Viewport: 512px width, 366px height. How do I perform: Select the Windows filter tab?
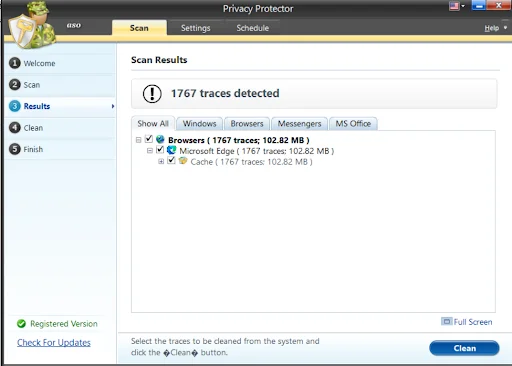[x=199, y=124]
